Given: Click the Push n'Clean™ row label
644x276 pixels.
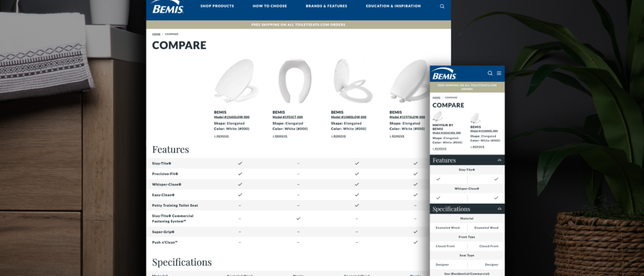Looking at the screenshot, I should (x=165, y=243).
